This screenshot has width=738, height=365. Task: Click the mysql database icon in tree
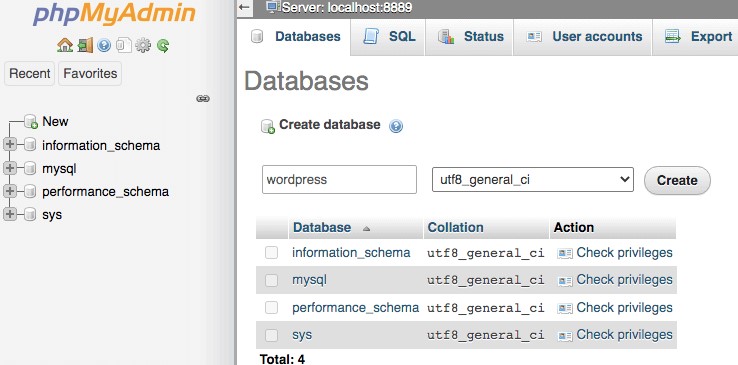30,168
